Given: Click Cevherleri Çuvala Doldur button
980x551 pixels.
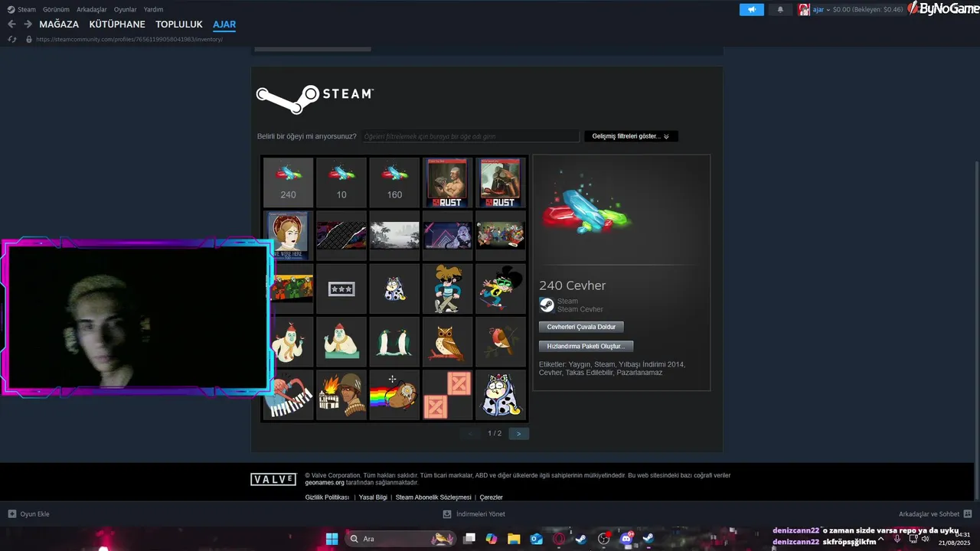Looking at the screenshot, I should tap(581, 327).
